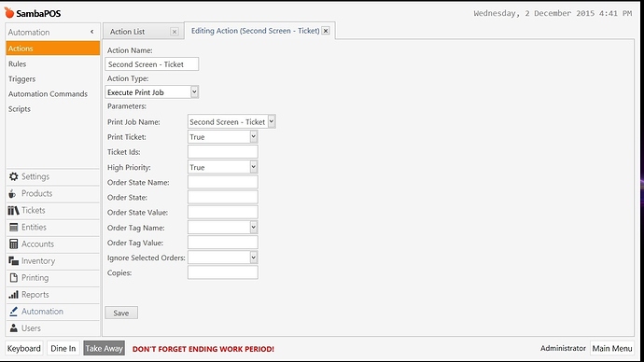
Task: Click the Inventory boxes icon
Action: (x=14, y=260)
